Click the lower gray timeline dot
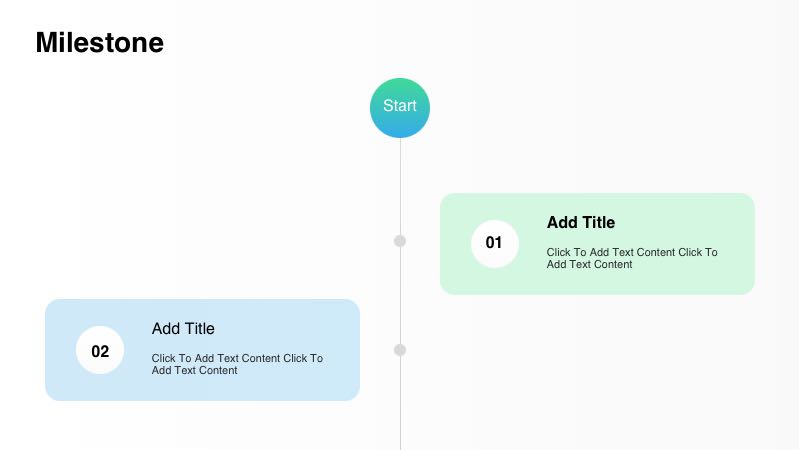799x450 pixels. [x=400, y=350]
